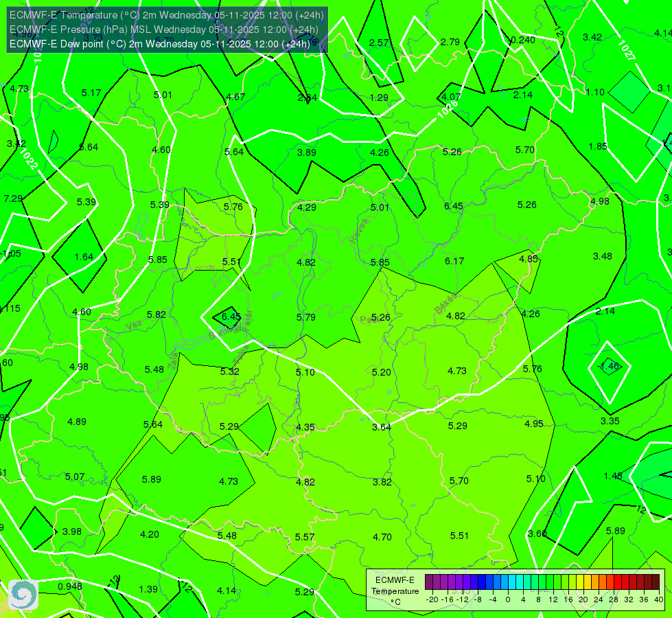Click the value 7.29
Image resolution: width=672 pixels, height=618 pixels.
[x=13, y=198]
